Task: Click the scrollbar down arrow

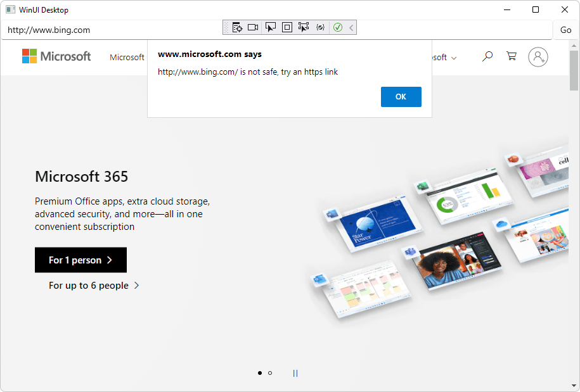Action: coord(574,386)
